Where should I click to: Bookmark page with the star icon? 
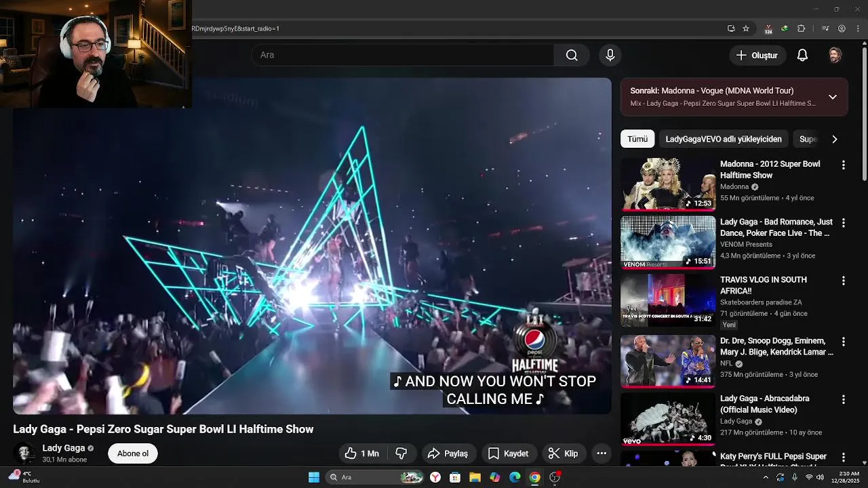coord(746,28)
